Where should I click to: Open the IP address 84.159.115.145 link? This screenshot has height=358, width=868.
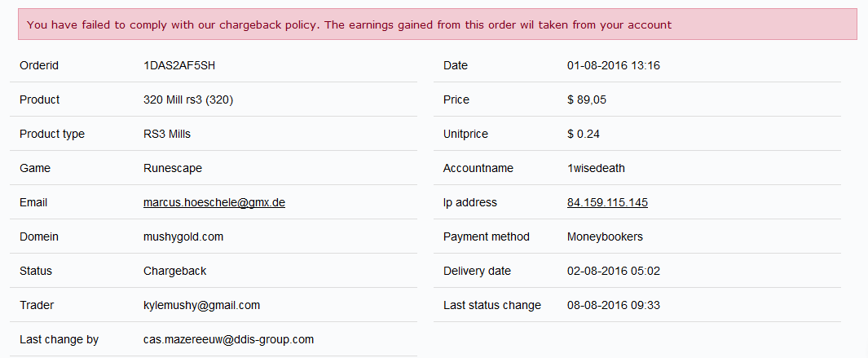(x=607, y=202)
